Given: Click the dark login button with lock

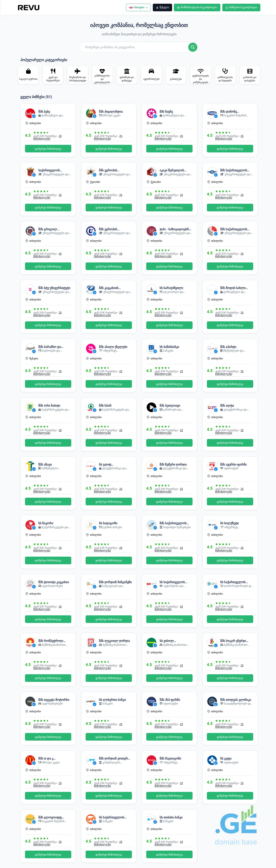Looking at the screenshot, I should (x=162, y=7).
